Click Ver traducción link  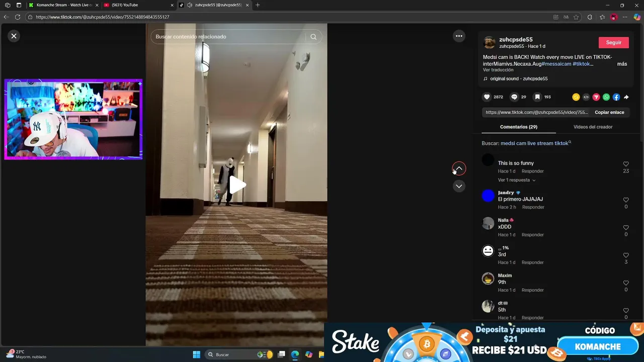pyautogui.click(x=498, y=70)
